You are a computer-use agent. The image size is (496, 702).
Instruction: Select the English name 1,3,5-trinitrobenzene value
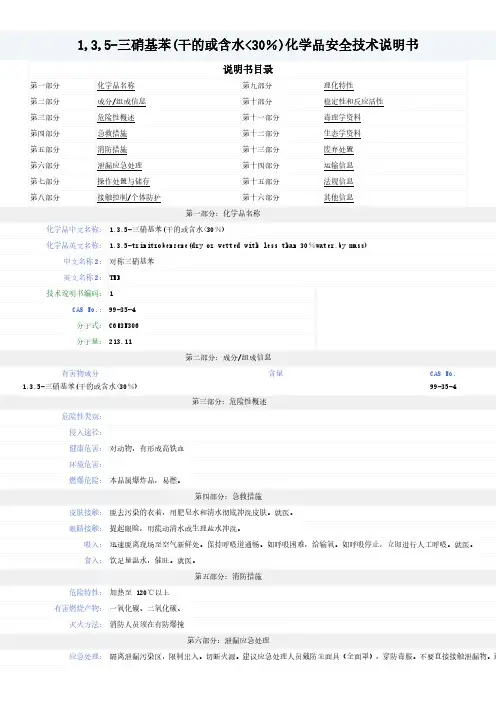[238, 245]
